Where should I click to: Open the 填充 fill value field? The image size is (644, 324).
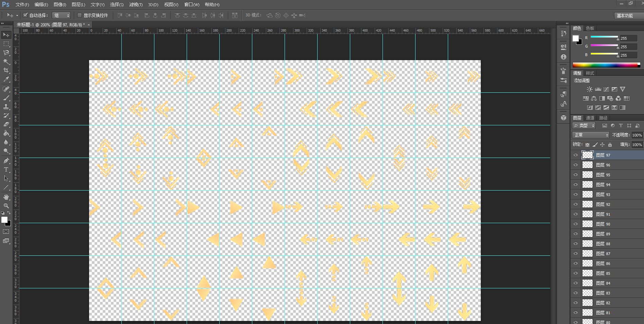(637, 145)
